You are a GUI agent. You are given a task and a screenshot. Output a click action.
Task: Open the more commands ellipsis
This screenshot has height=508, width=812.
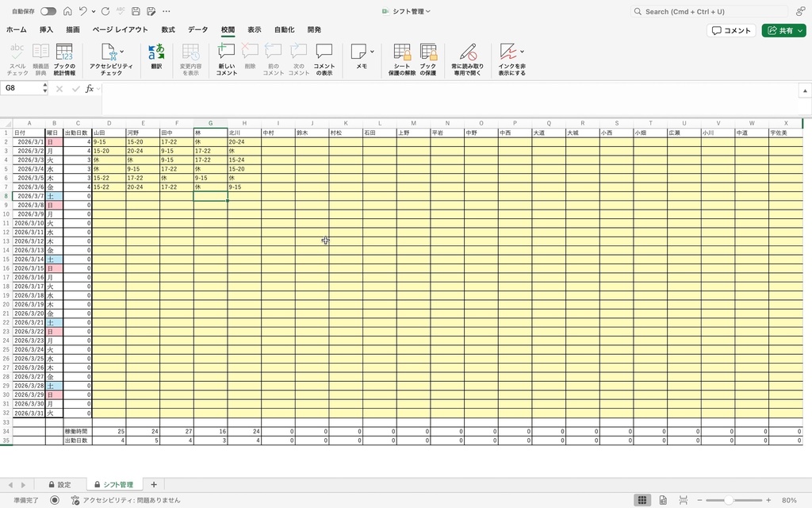point(167,11)
